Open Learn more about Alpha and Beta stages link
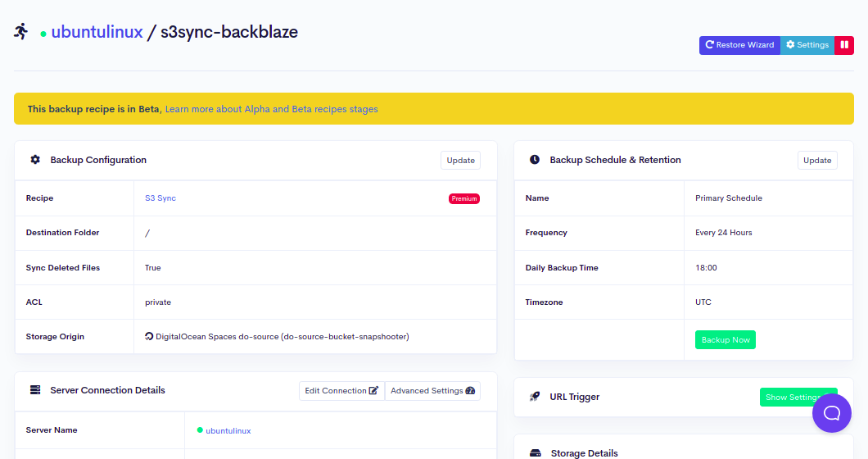Image resolution: width=868 pixels, height=459 pixels. [x=271, y=109]
